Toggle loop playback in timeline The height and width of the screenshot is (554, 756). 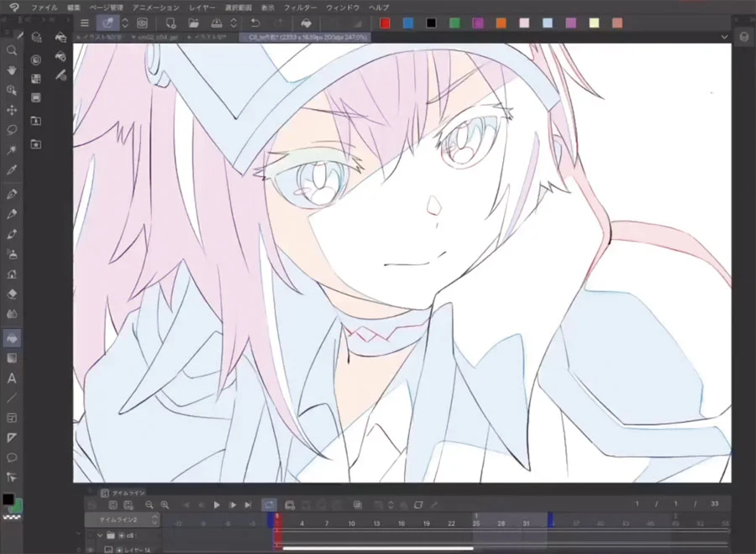point(270,505)
